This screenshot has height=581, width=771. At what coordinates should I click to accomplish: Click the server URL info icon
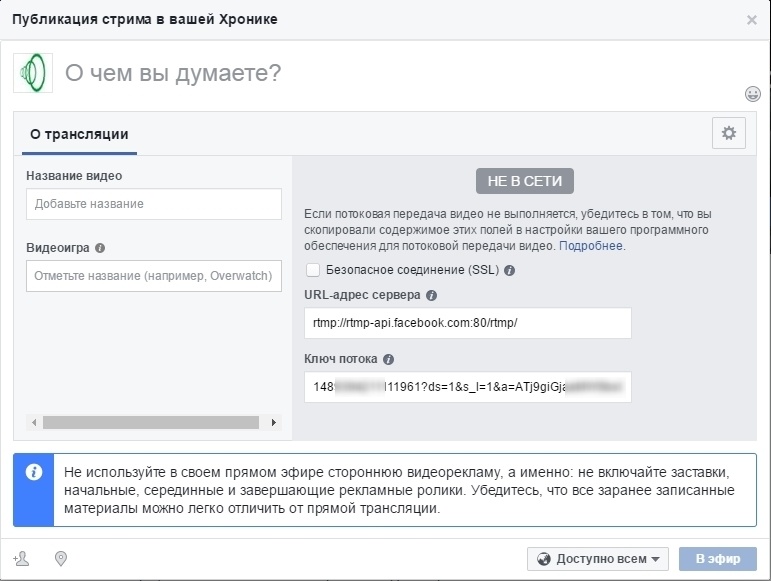(x=431, y=296)
